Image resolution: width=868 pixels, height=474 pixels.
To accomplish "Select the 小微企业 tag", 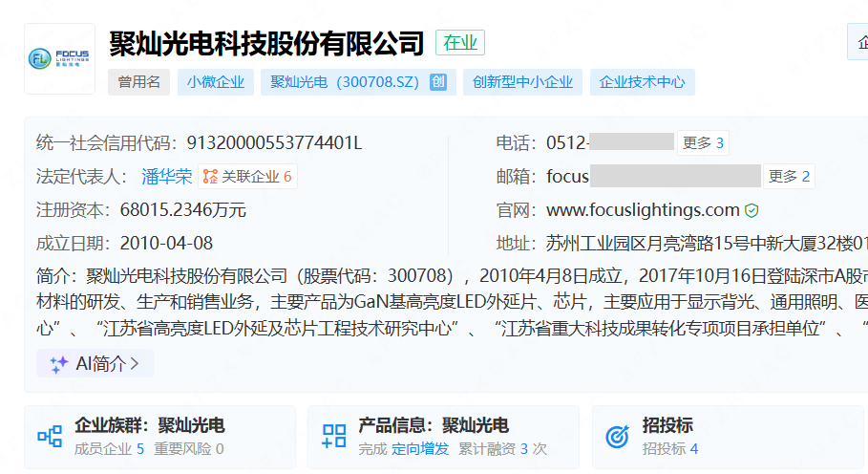I will [216, 82].
